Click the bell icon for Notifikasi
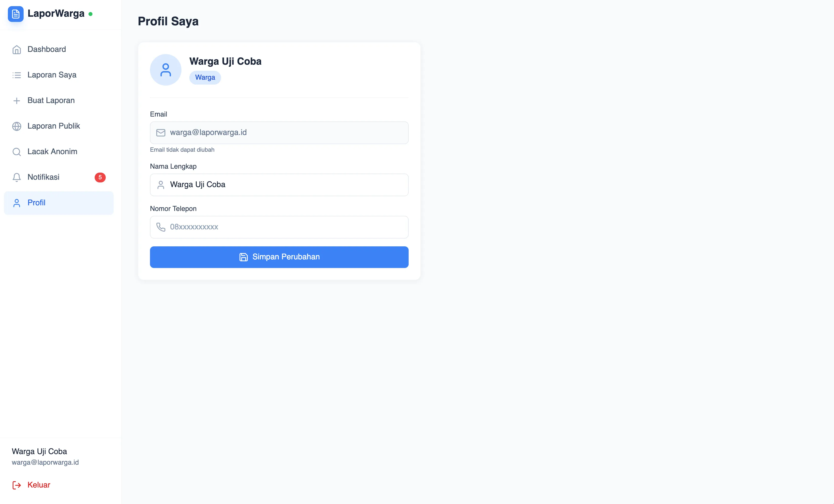The height and width of the screenshot is (504, 834). (17, 177)
